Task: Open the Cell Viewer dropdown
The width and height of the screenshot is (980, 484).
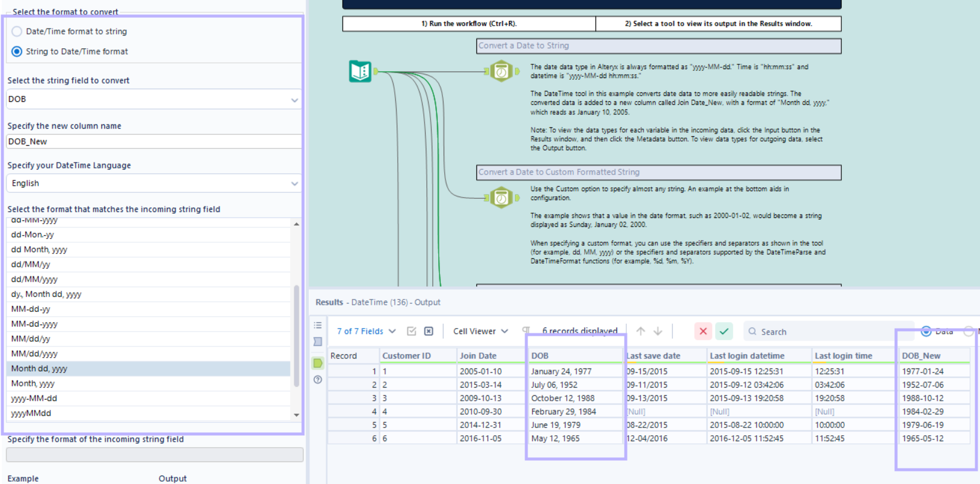Action: pyautogui.click(x=480, y=331)
